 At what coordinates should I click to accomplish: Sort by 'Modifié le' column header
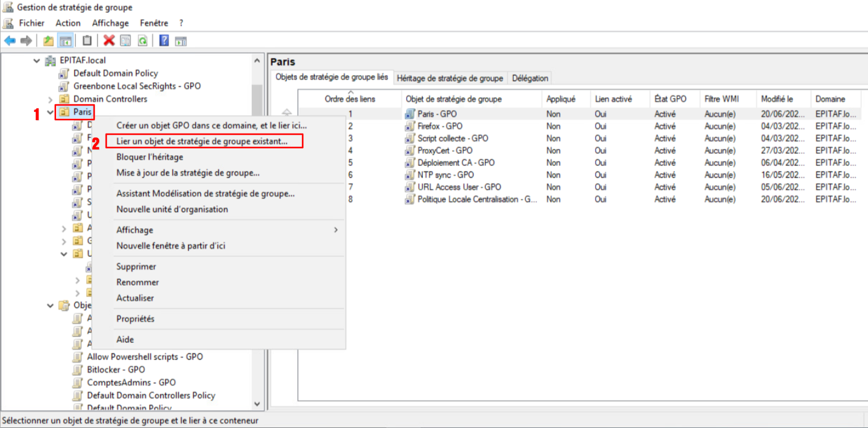pos(777,99)
